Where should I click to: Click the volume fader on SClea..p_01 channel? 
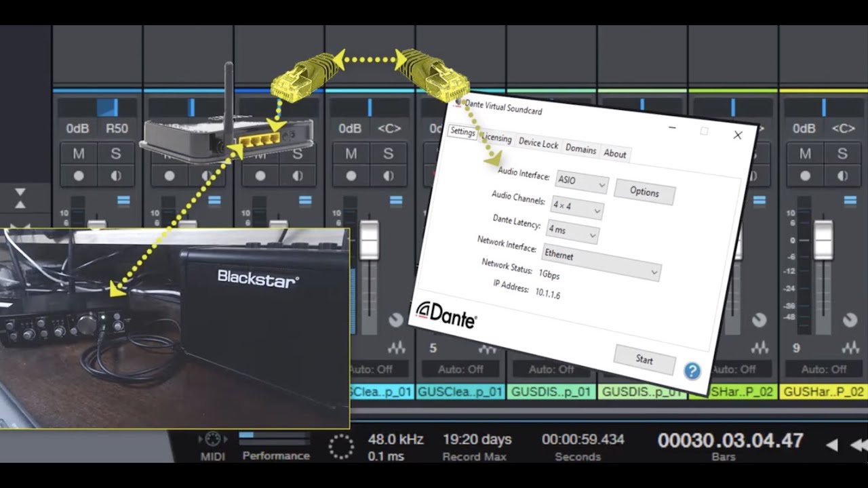(x=369, y=240)
